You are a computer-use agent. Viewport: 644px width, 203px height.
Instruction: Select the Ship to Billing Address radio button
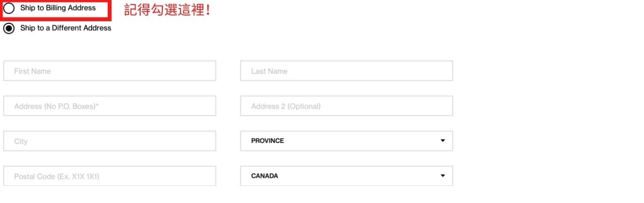9,9
